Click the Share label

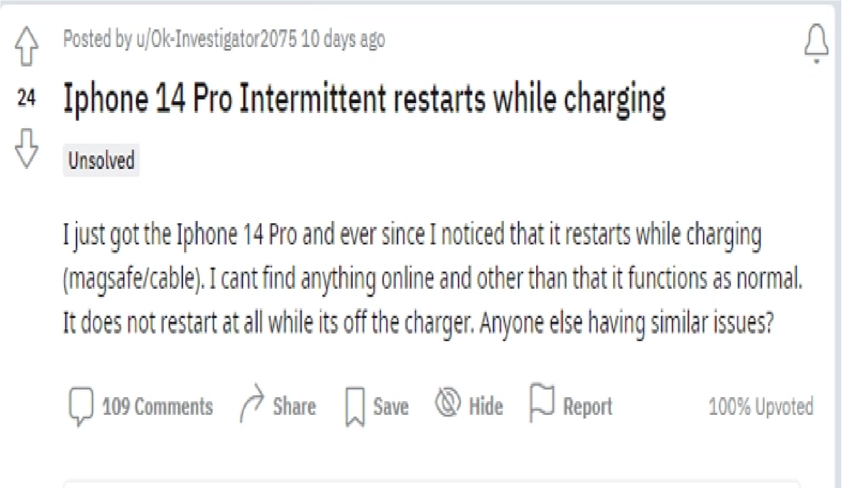(x=295, y=406)
